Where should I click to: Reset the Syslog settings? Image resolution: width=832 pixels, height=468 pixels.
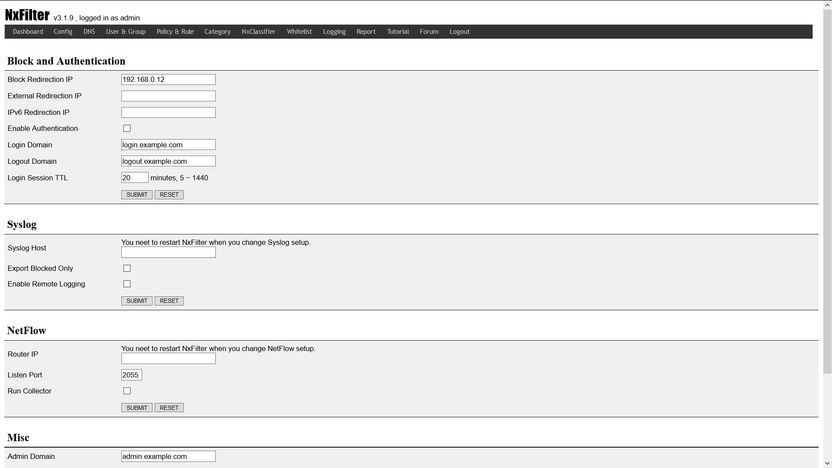tap(169, 301)
